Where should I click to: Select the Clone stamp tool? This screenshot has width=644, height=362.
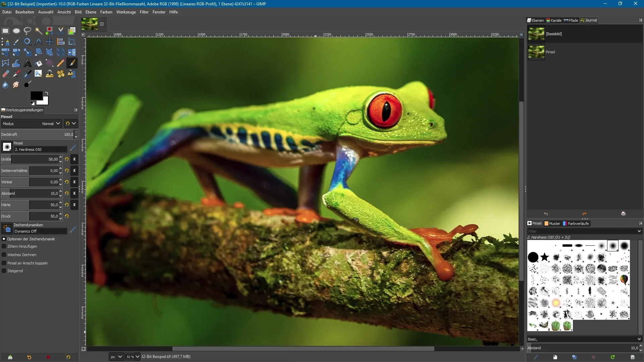pyautogui.click(x=50, y=74)
